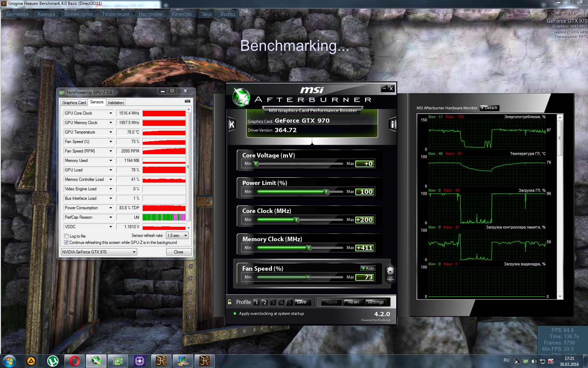Click the Memory Clock slider handle

click(309, 248)
